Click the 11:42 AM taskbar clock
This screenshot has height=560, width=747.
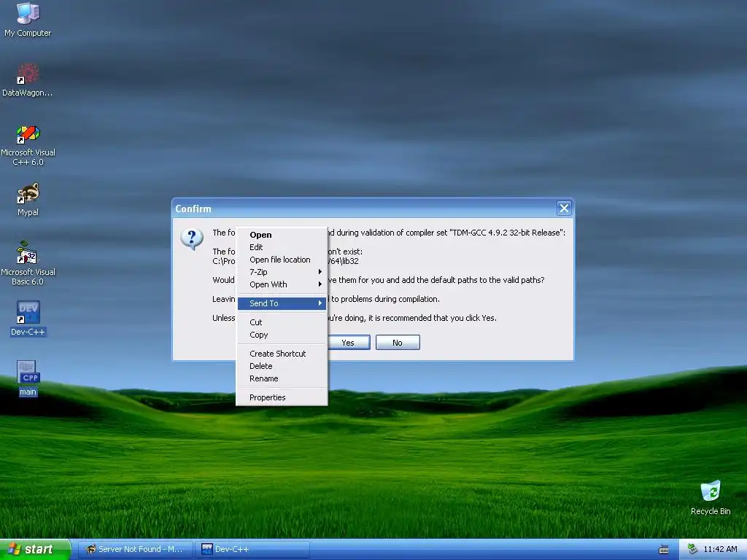(x=720, y=550)
